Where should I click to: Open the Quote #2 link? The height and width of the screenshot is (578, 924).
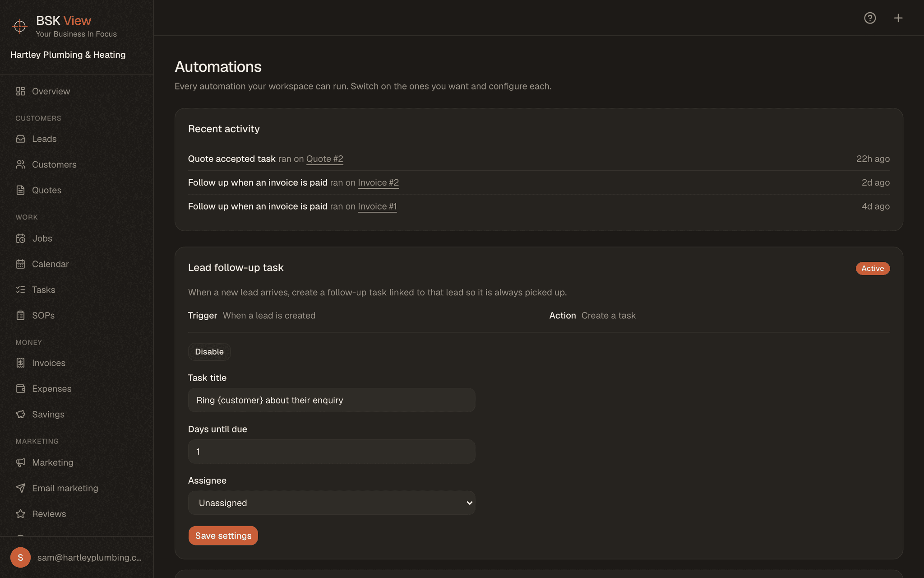click(x=324, y=159)
